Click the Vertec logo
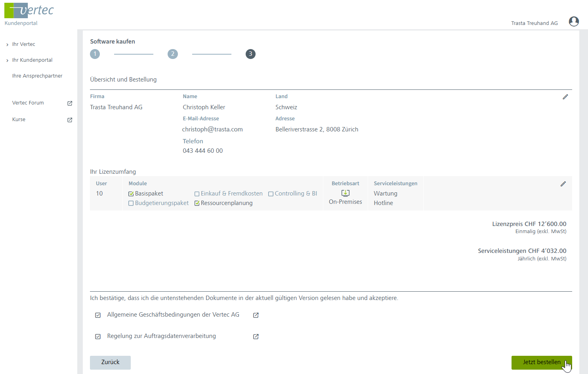The height and width of the screenshot is (374, 588). pos(29,11)
